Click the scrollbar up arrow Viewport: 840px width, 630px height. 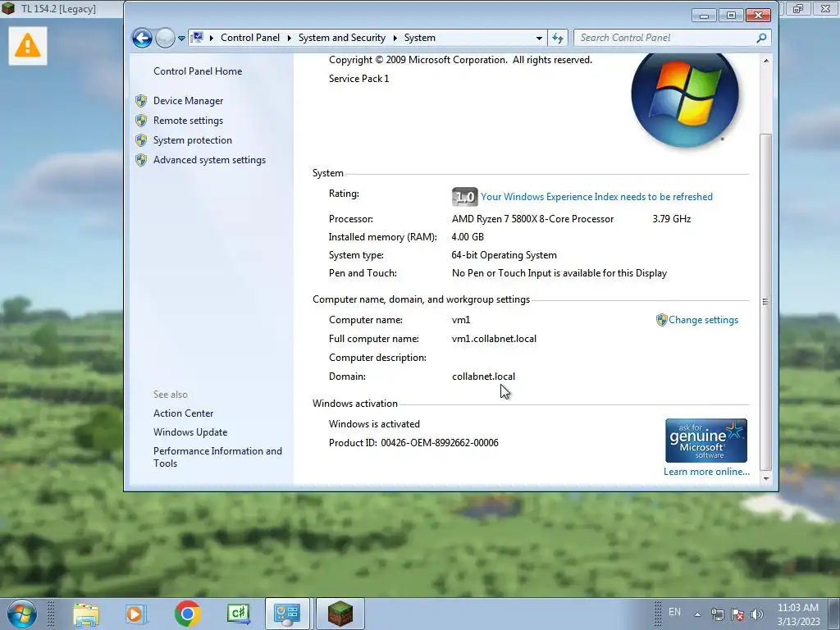766,61
